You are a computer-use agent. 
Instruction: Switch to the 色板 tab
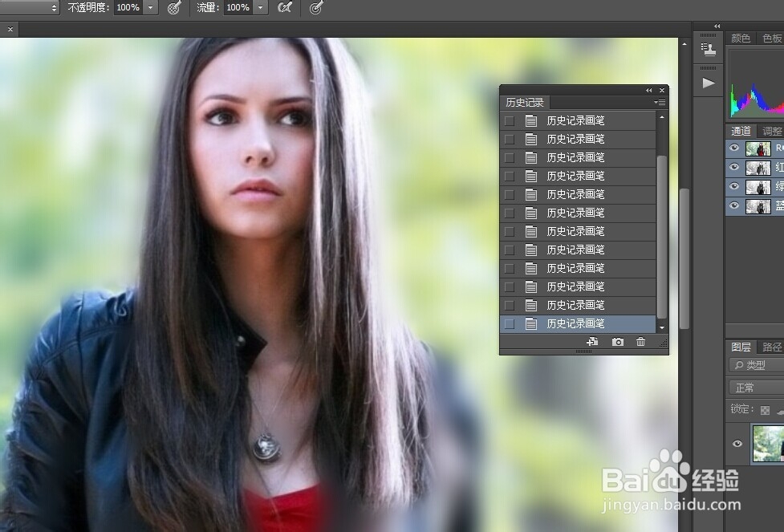pyautogui.click(x=771, y=38)
